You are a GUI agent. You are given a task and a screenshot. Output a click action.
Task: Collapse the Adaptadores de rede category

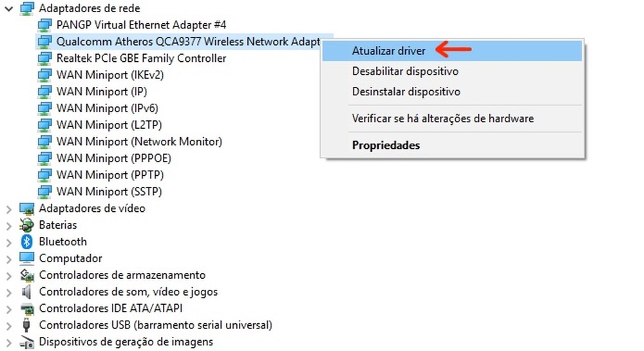point(8,8)
